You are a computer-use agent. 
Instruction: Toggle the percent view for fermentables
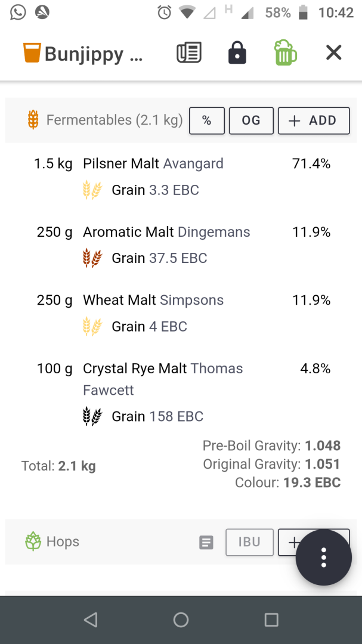point(207,120)
